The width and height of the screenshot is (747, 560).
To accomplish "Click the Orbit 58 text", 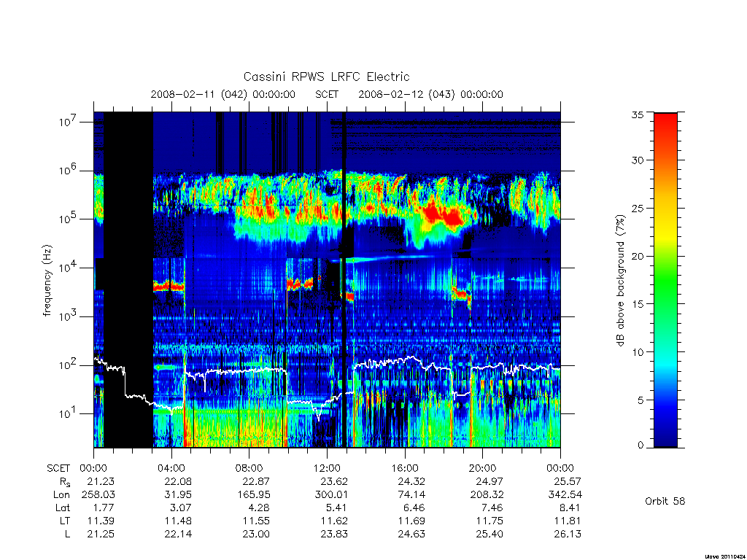I will 665,502.
